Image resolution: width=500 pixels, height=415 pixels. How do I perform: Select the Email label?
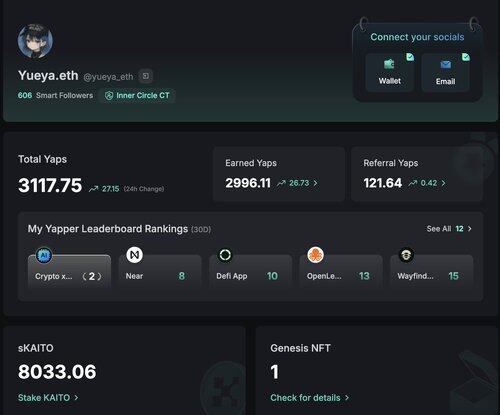tap(445, 81)
